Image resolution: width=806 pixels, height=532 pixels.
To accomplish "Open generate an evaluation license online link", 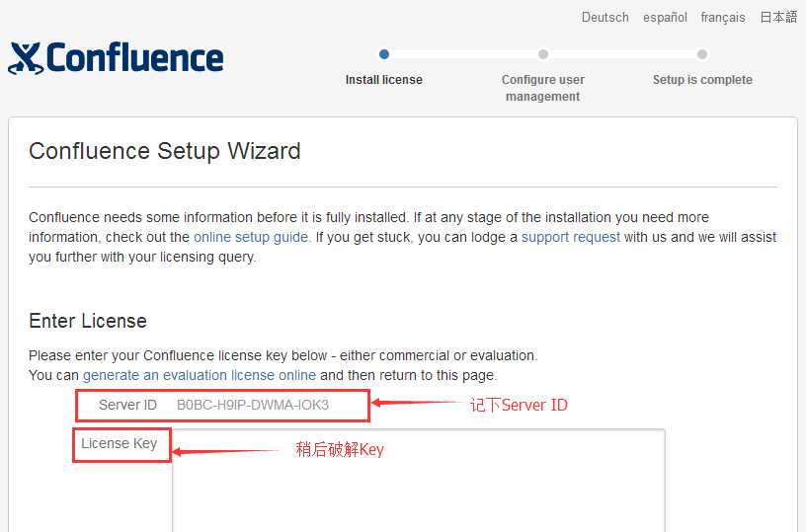I will point(200,375).
